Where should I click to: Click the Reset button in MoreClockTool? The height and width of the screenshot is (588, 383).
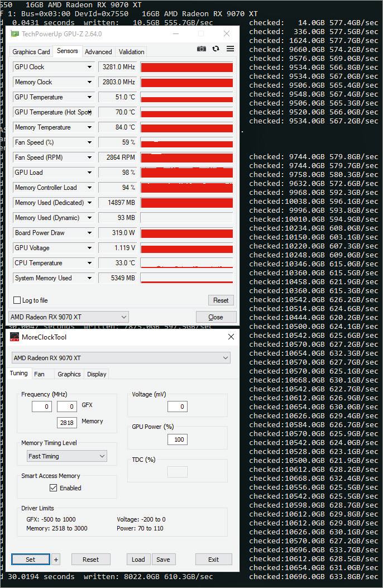point(90,560)
